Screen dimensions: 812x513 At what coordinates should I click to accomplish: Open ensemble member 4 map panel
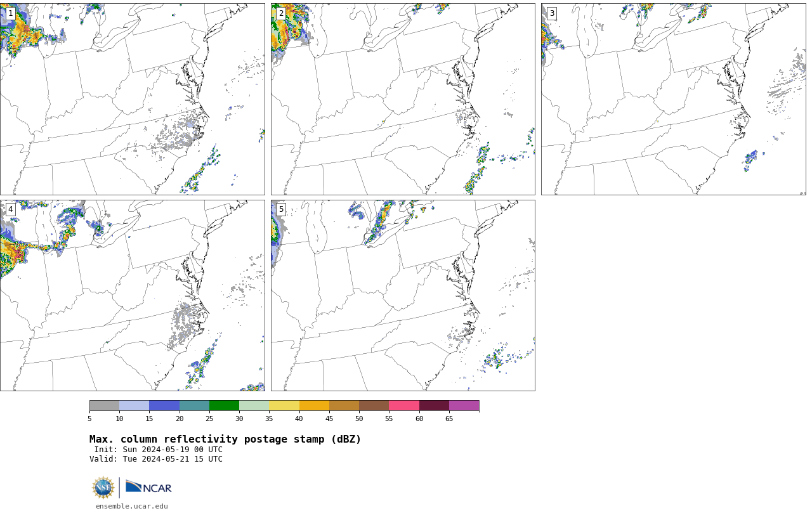pos(132,295)
